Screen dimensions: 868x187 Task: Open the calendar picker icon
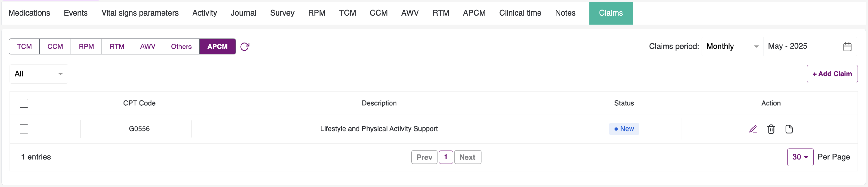pyautogui.click(x=847, y=47)
